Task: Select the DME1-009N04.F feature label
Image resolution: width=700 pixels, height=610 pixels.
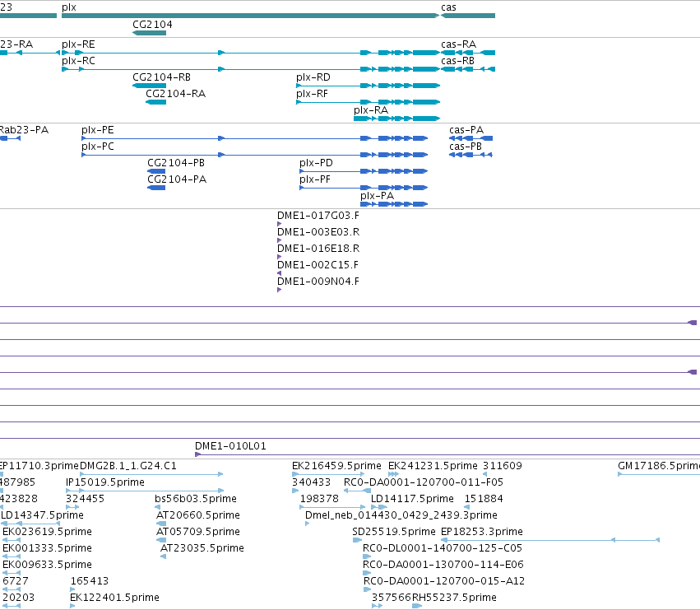Action: click(x=318, y=282)
